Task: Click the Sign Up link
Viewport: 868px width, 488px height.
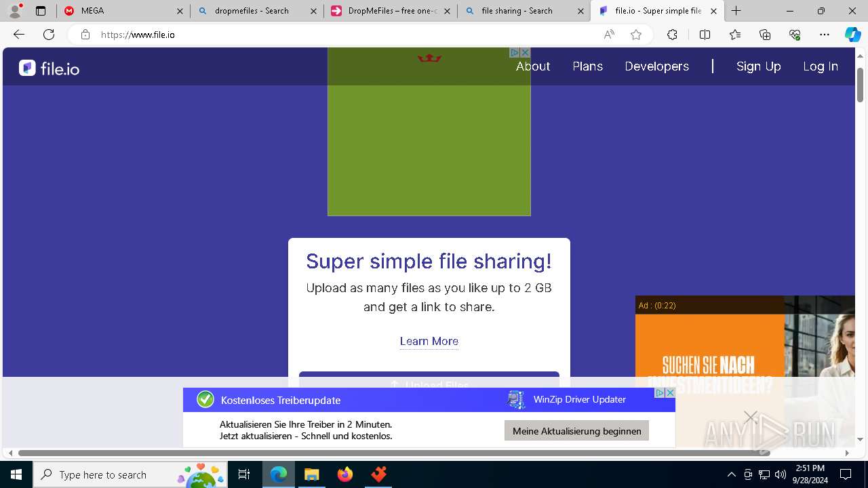Action: click(758, 66)
